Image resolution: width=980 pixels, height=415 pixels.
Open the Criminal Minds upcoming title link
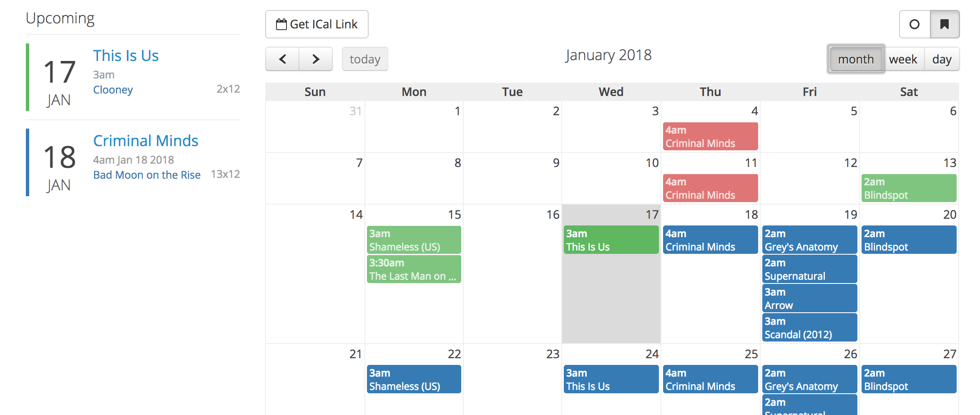[x=146, y=141]
